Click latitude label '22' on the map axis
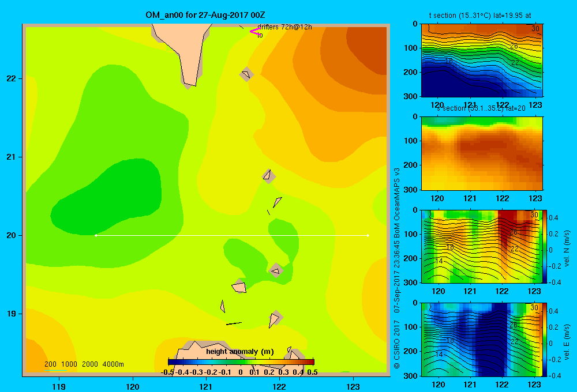 (x=12, y=78)
